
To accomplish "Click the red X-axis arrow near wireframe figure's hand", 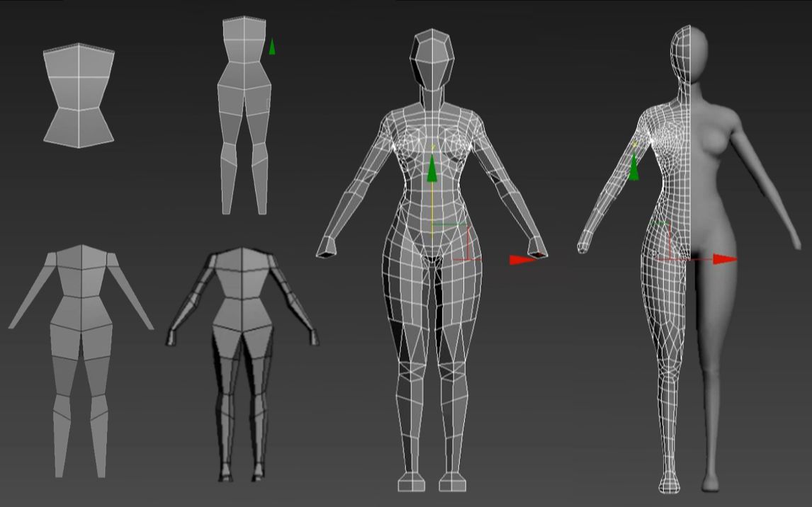I will [x=523, y=261].
